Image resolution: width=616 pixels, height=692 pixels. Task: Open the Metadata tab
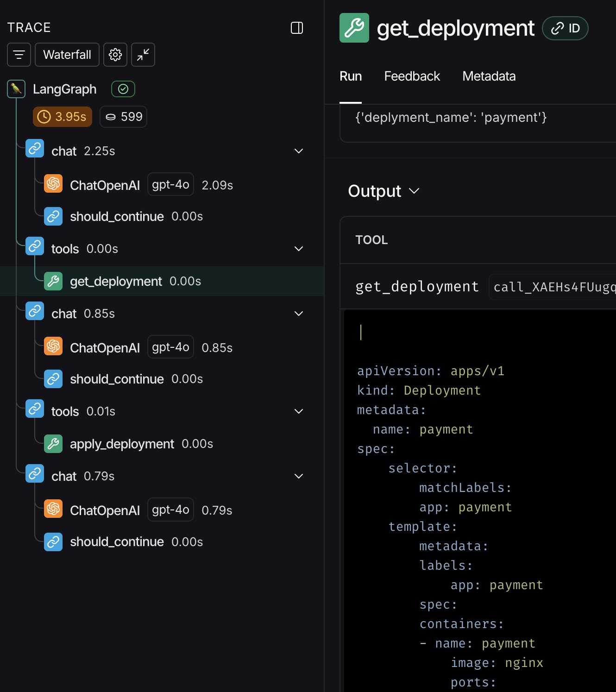coord(489,76)
